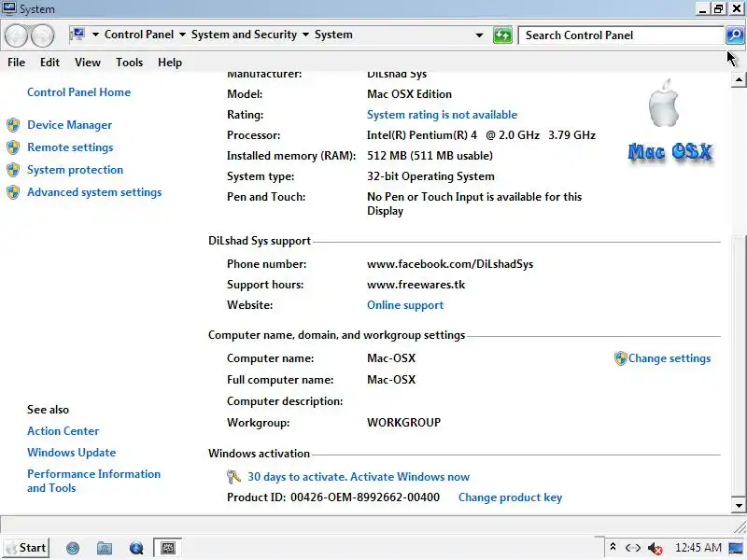Image resolution: width=747 pixels, height=560 pixels.
Task: Click the keys icon under Windows activation
Action: [233, 477]
